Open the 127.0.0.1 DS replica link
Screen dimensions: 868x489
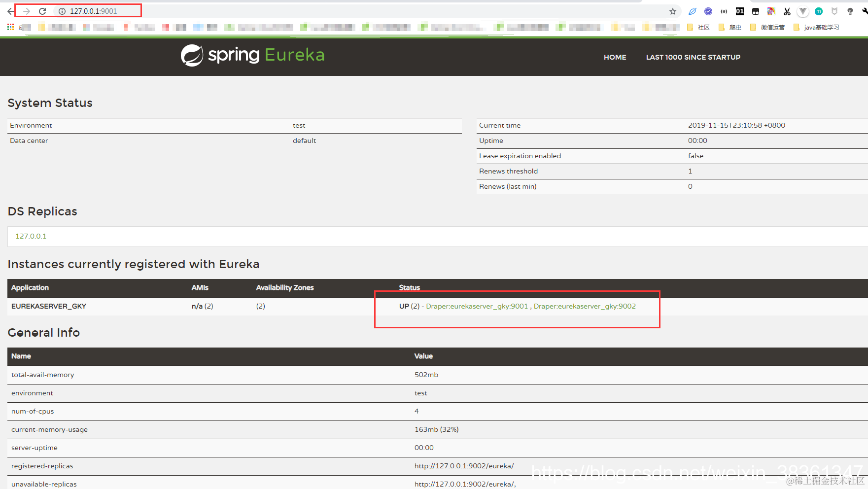[x=31, y=236]
